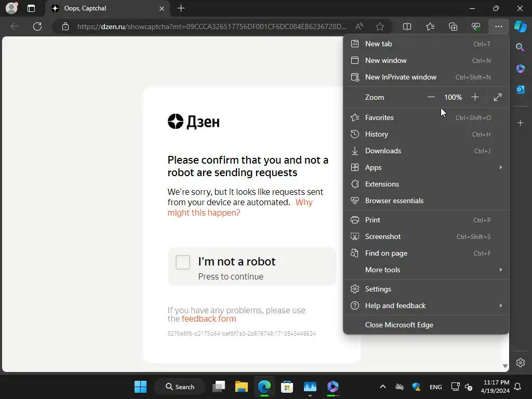Open Extensions from the menu

pyautogui.click(x=426, y=184)
